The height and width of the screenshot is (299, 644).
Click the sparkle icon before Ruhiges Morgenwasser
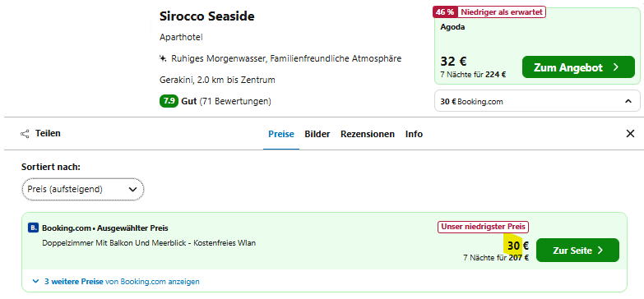(x=163, y=58)
